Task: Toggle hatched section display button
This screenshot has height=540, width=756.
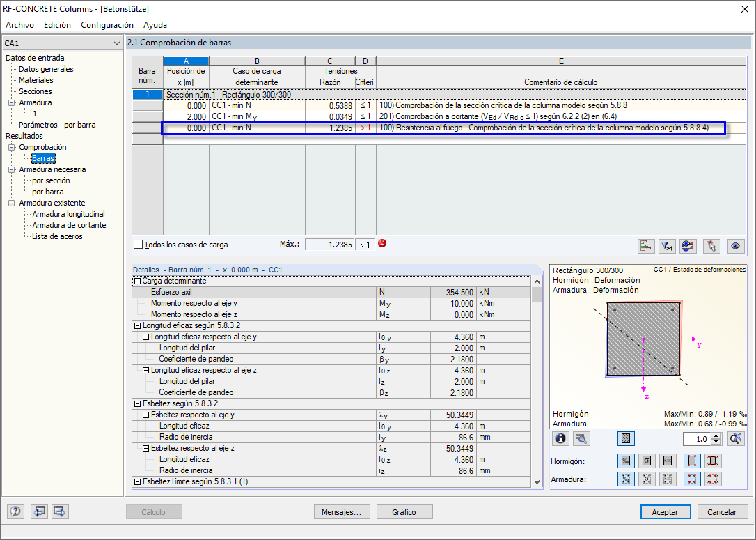Action: tap(626, 439)
